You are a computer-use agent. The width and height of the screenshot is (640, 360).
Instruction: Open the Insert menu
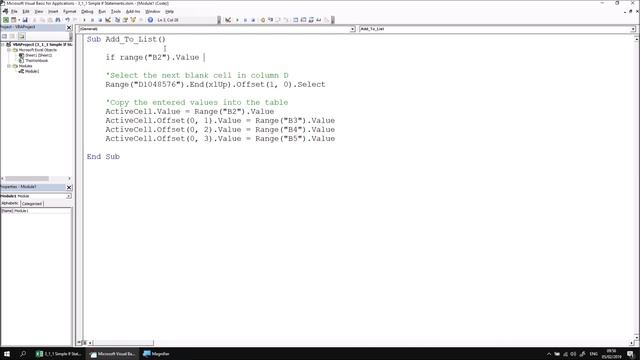pos(53,11)
